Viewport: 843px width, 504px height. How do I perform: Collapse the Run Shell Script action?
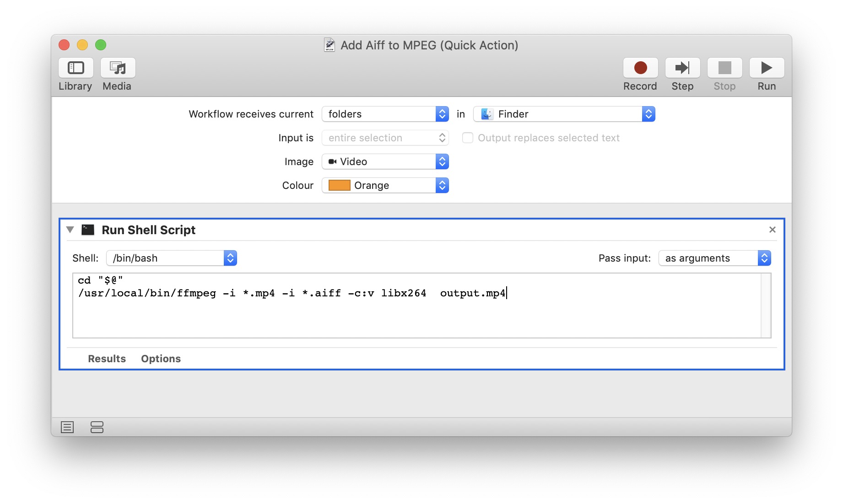click(70, 230)
